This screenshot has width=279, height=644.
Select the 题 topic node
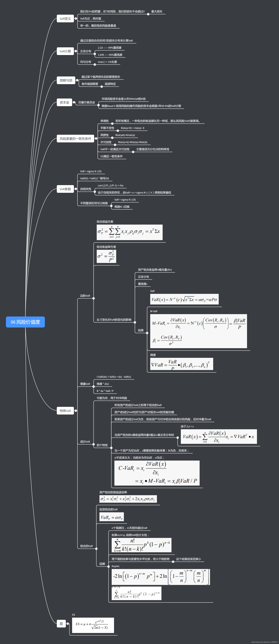tap(61, 624)
